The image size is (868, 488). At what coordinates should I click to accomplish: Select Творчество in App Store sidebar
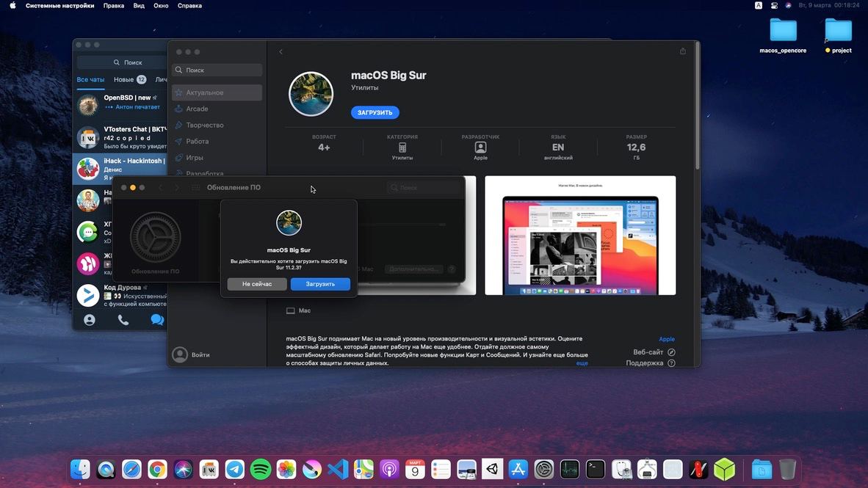click(x=217, y=125)
